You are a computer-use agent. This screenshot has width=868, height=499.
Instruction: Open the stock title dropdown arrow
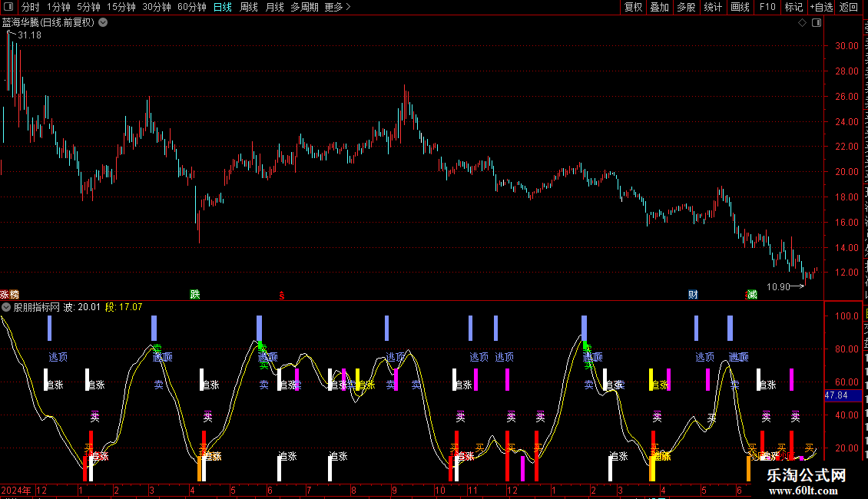coord(103,23)
